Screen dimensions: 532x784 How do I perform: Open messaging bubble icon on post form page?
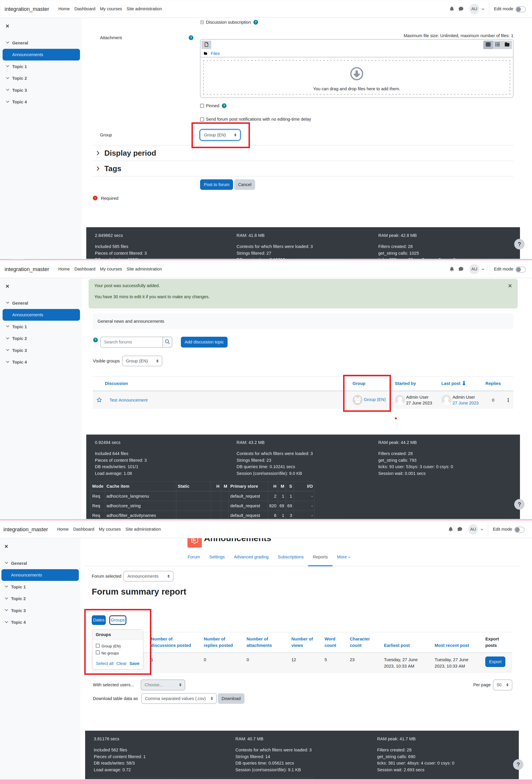tap(461, 9)
